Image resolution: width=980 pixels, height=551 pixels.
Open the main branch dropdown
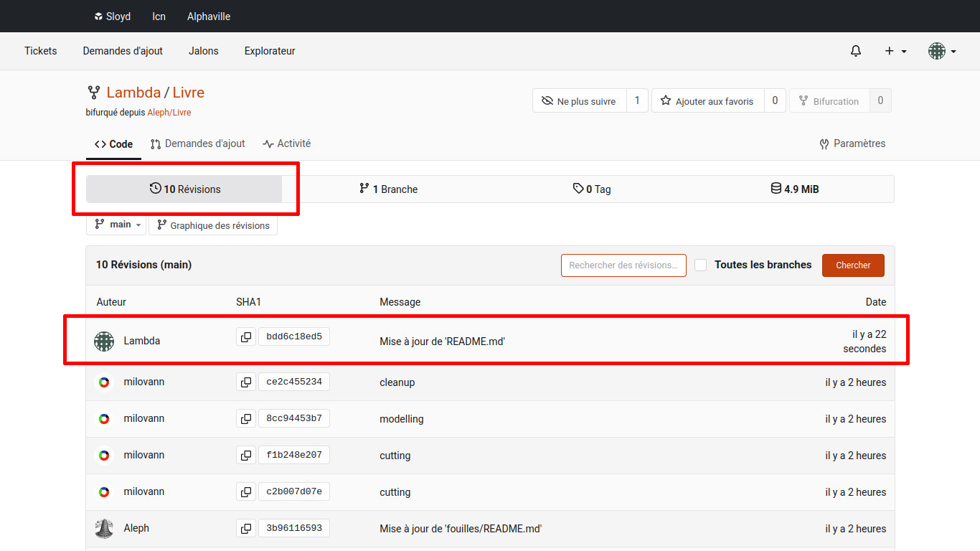tap(116, 225)
